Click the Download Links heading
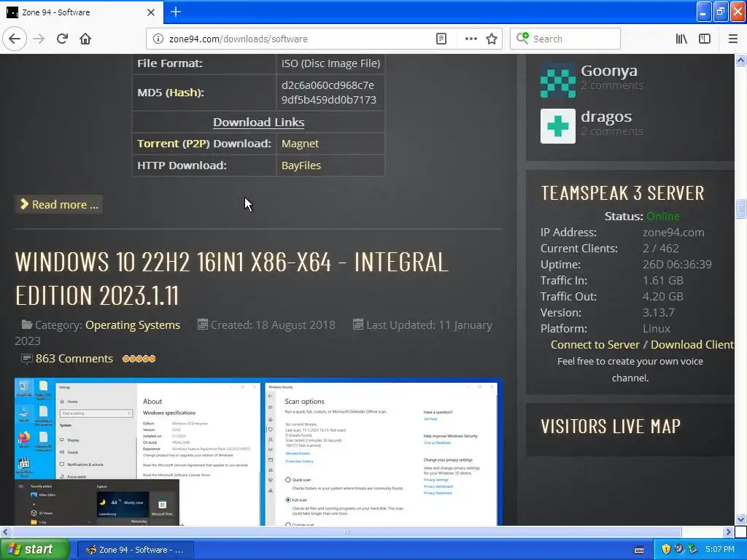Screen dimensions: 747x560 tap(259, 122)
